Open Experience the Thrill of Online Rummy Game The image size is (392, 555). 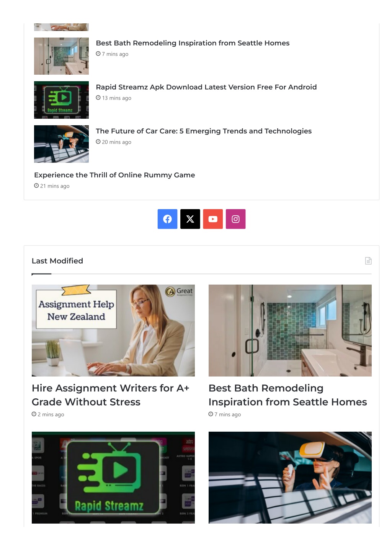point(114,175)
